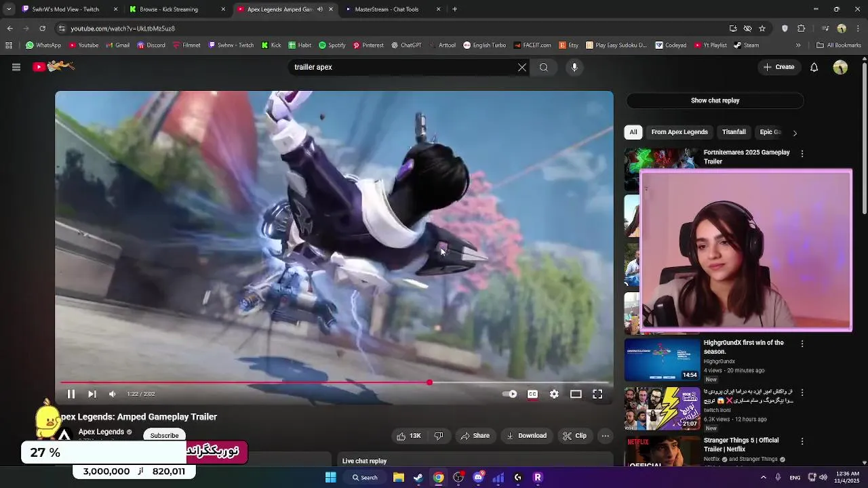Open the YouTube guide hamburger menu
868x488 pixels.
coord(16,67)
